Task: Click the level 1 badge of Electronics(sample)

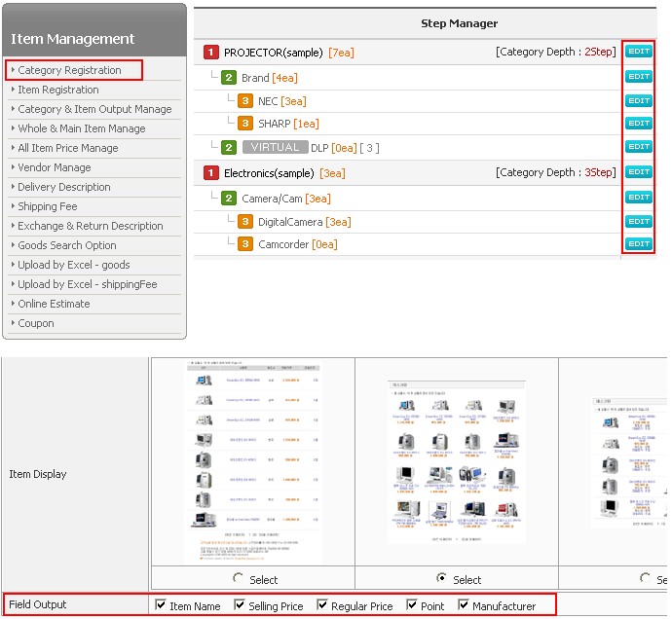Action: pyautogui.click(x=211, y=173)
